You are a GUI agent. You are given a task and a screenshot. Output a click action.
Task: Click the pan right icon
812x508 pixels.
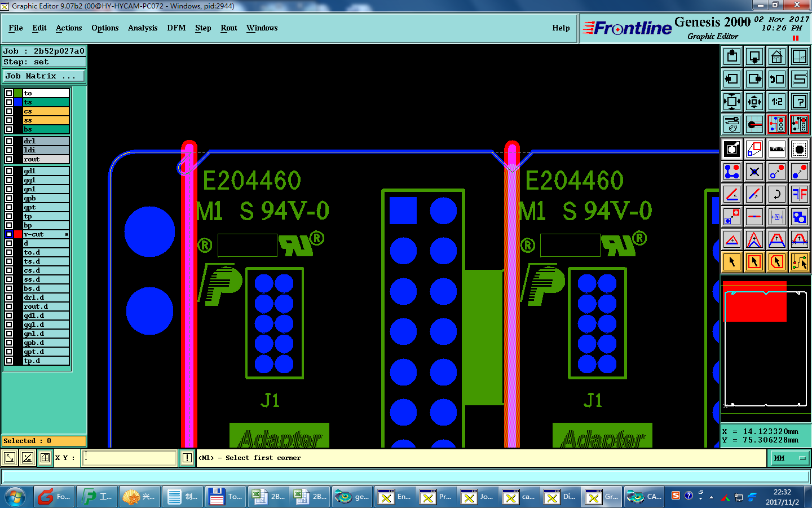[x=754, y=79]
